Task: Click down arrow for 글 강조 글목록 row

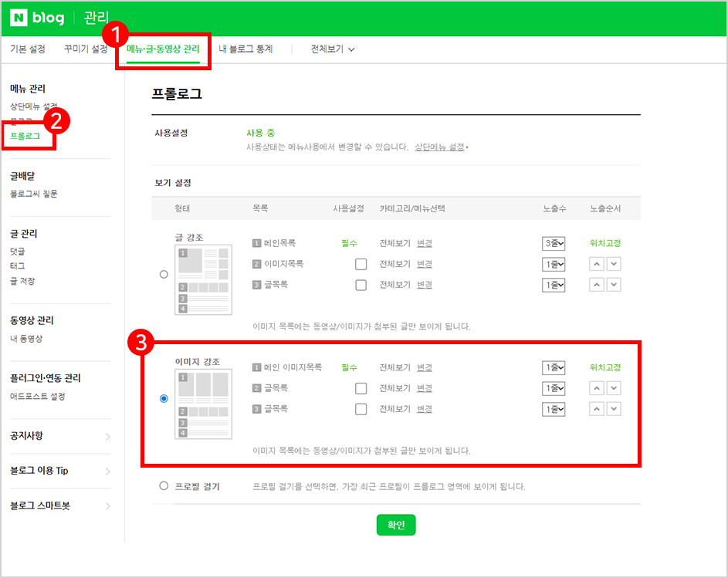Action: click(614, 285)
